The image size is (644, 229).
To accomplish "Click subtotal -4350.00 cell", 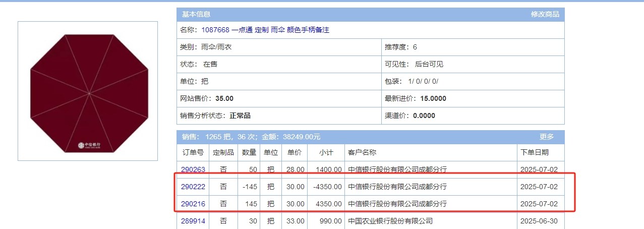I will [x=326, y=187].
